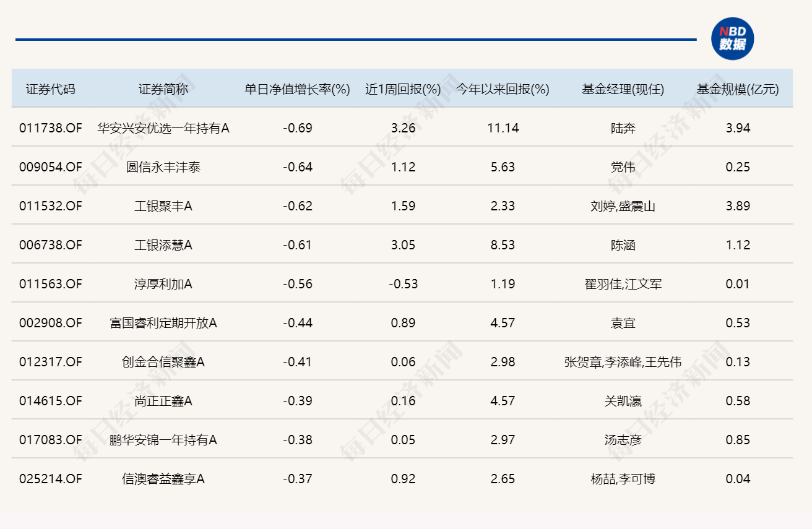Viewport: 812px width, 529px height.
Task: Click fund name 华安兴安优选一年持有A
Action: point(163,128)
